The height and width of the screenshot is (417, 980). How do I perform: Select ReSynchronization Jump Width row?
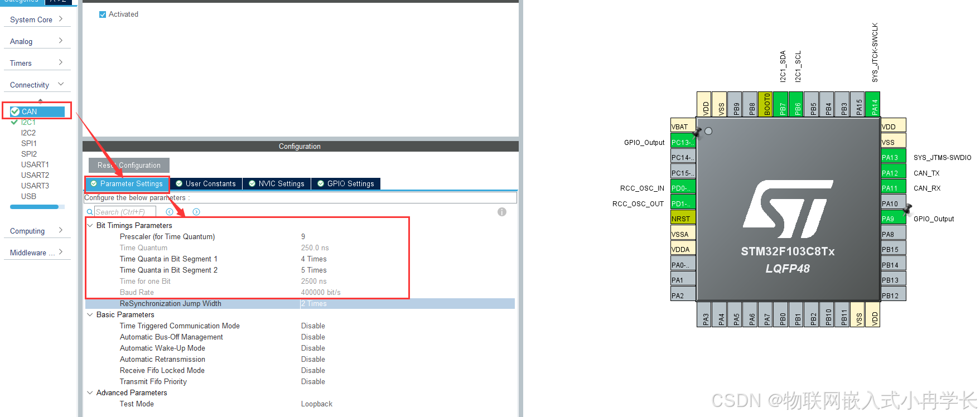tap(300, 303)
